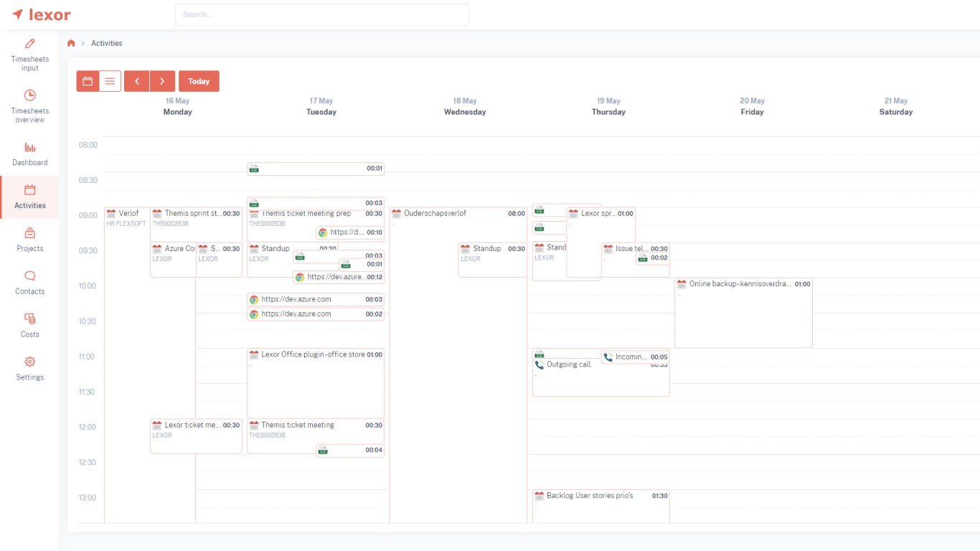This screenshot has width=980, height=551.
Task: Open Projects in sidebar
Action: 29,240
